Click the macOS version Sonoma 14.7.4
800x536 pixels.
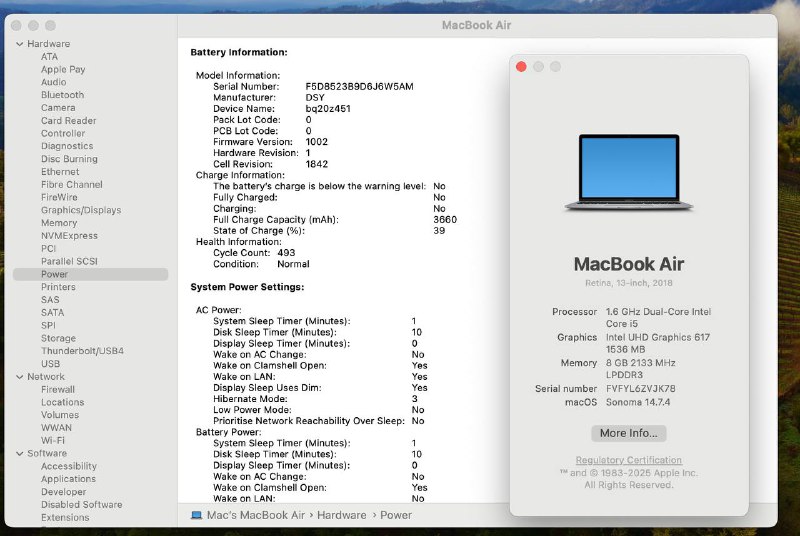(x=638, y=402)
